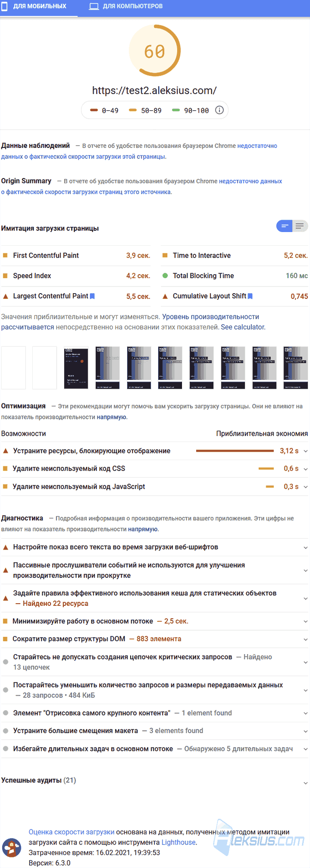Expand 'Настройте показ всего текста' audit chevron
This screenshot has height=868, width=310.
point(305,548)
